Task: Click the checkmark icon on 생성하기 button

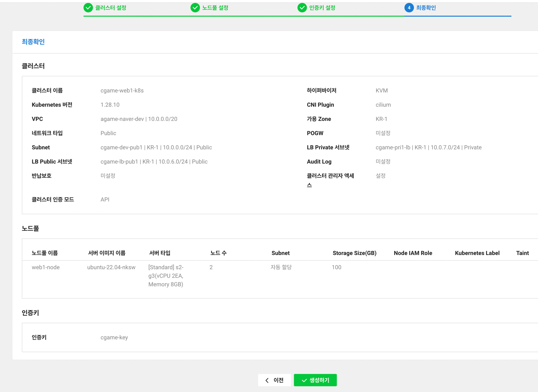Action: coord(304,380)
